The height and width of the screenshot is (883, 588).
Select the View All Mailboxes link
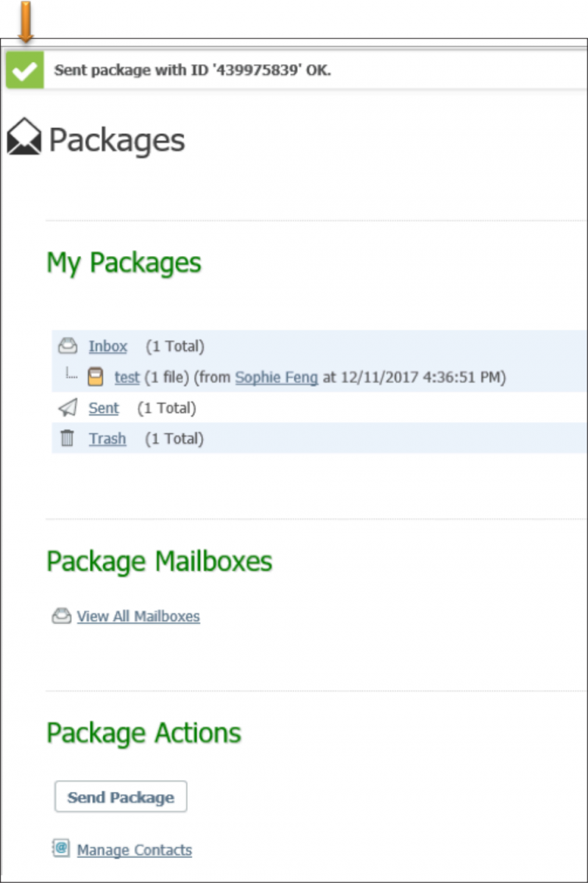point(138,616)
